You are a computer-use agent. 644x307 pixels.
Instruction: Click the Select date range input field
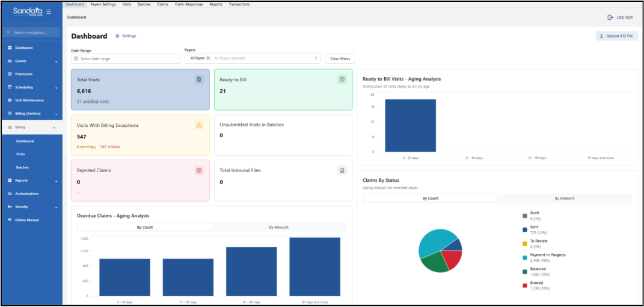coord(126,58)
